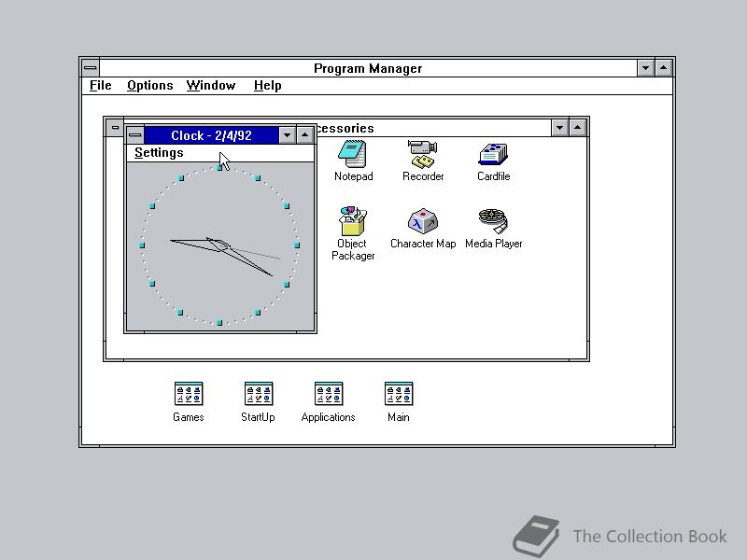
Task: Maximize the Clock window
Action: point(305,135)
